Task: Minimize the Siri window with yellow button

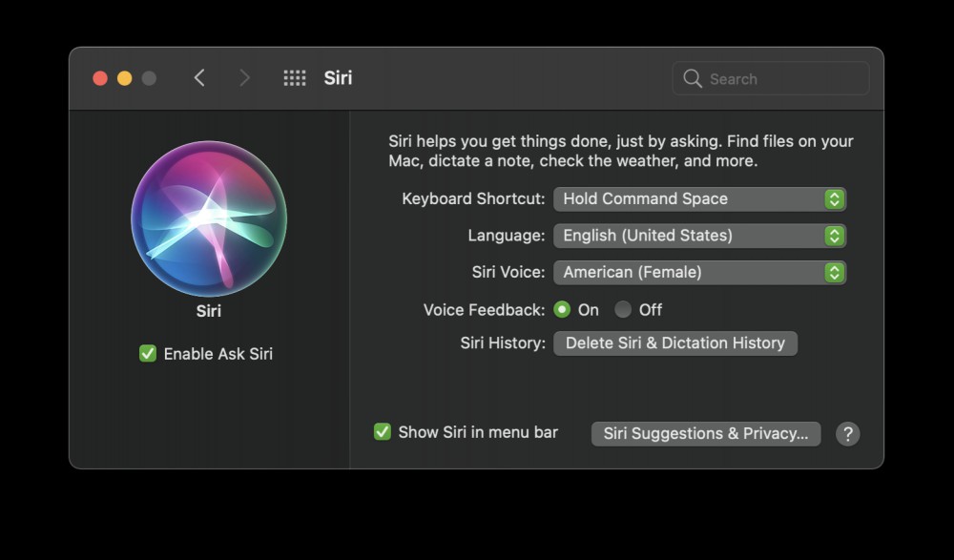Action: pyautogui.click(x=125, y=78)
